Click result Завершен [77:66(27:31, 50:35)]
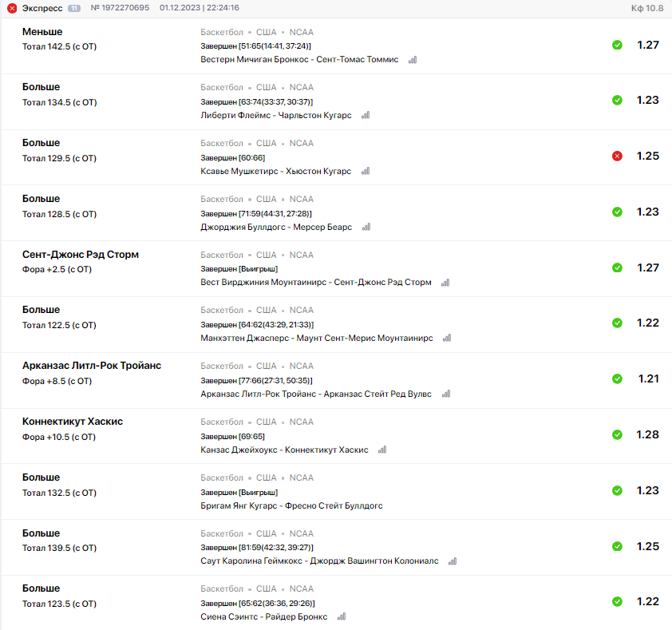Image resolution: width=672 pixels, height=630 pixels. 257,380
